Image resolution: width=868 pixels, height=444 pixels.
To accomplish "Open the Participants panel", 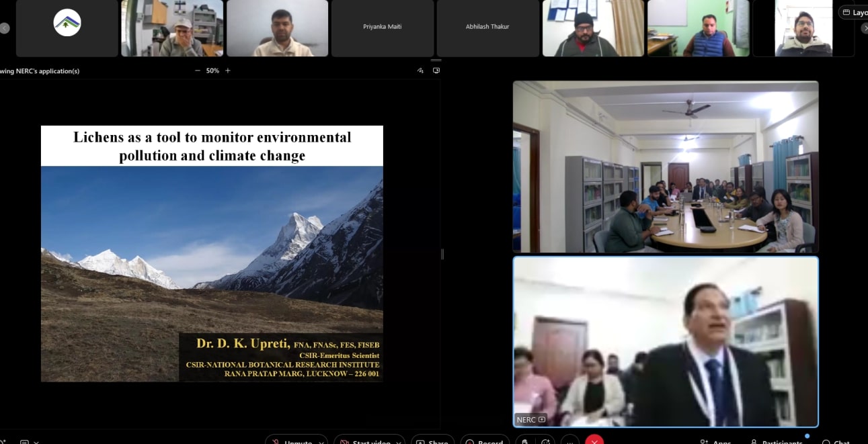I will pyautogui.click(x=778, y=441).
